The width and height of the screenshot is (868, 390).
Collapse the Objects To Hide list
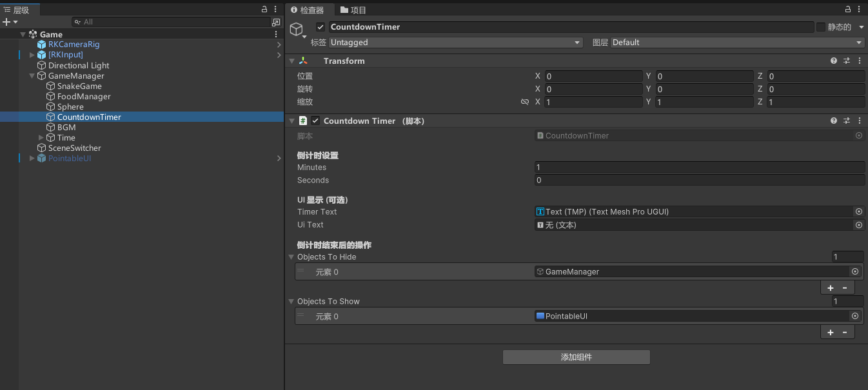point(291,257)
